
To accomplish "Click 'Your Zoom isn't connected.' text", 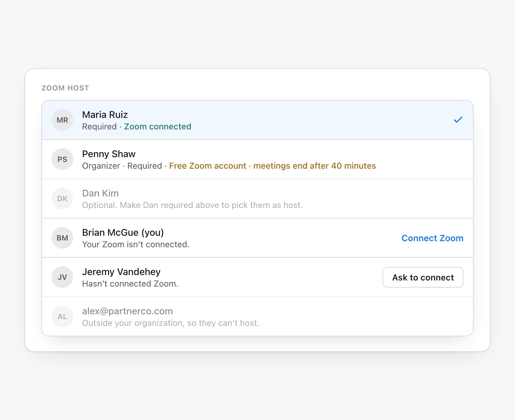I will point(136,245).
